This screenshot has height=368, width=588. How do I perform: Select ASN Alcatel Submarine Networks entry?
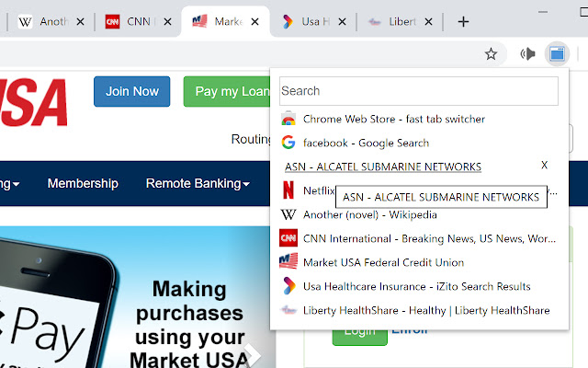pyautogui.click(x=383, y=167)
